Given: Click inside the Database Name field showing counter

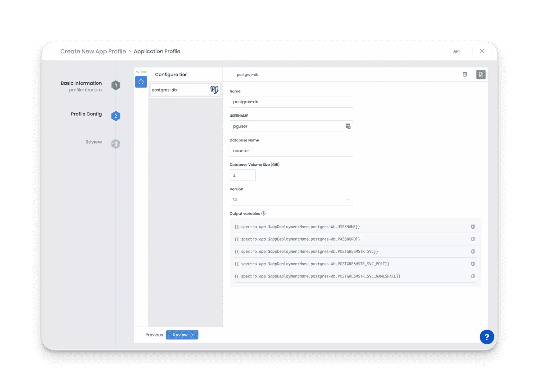Looking at the screenshot, I should click(x=291, y=151).
